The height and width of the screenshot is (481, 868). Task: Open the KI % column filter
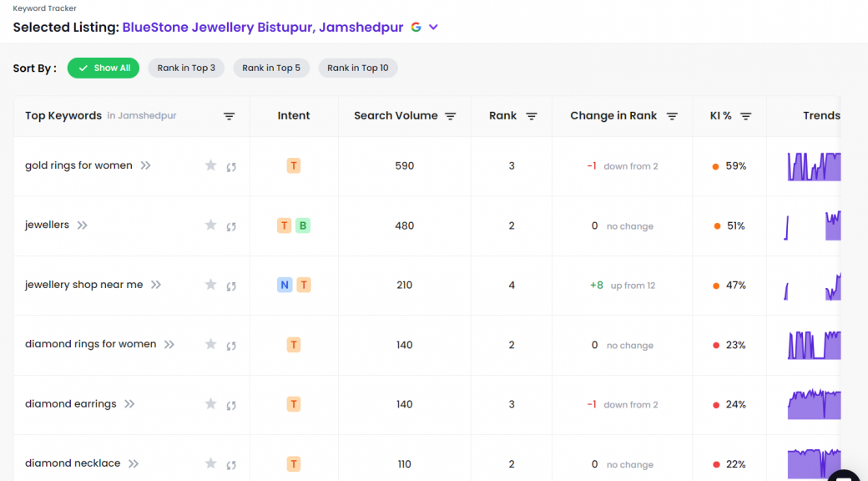[745, 116]
